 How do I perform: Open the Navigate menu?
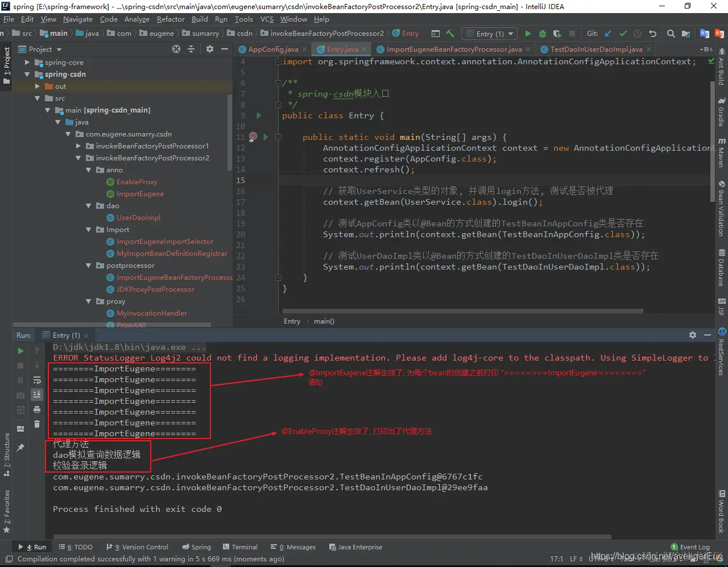coord(78,19)
